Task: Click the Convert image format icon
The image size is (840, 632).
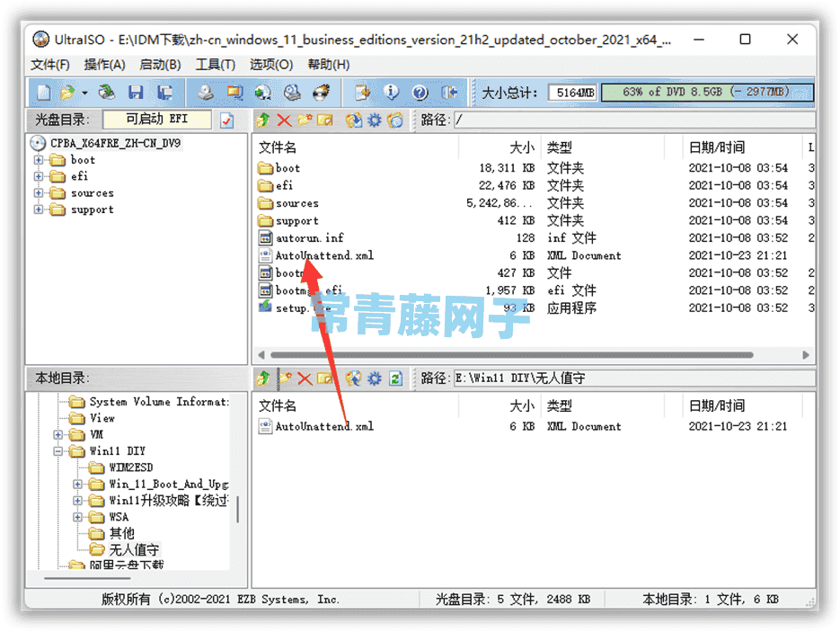Action: pos(263,93)
